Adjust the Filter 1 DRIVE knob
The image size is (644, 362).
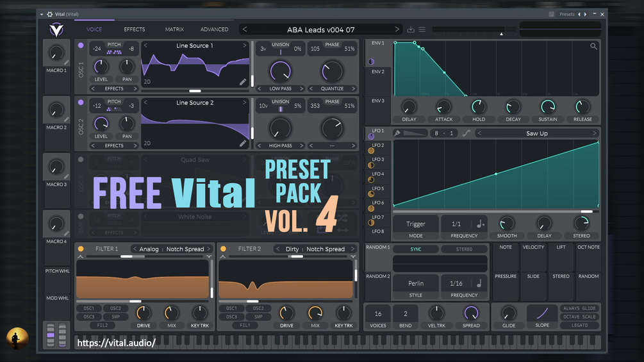point(144,313)
